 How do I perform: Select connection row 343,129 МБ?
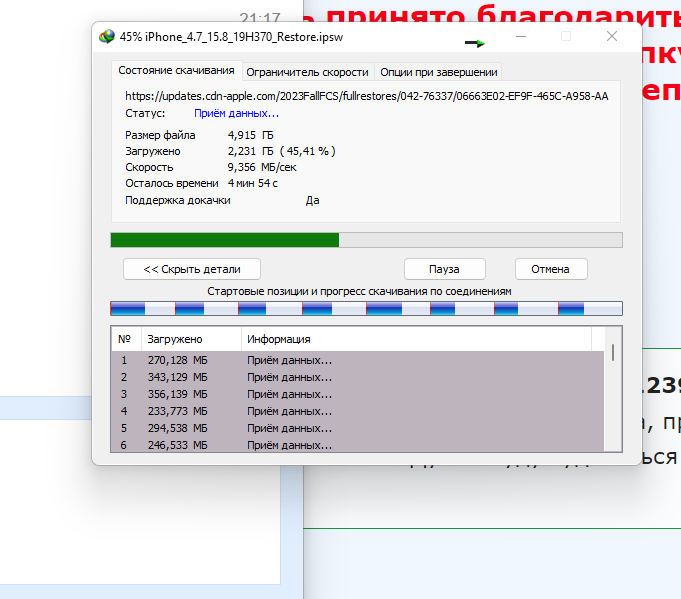pyautogui.click(x=358, y=377)
